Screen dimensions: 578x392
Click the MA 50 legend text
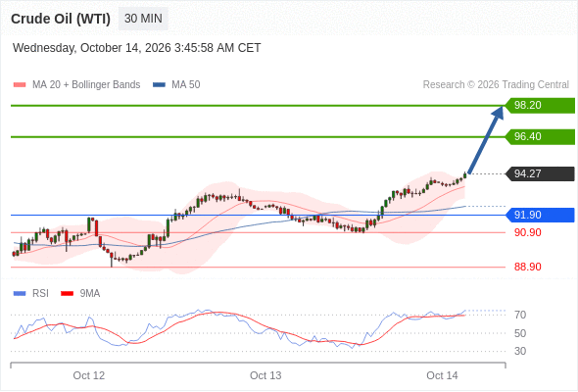186,85
